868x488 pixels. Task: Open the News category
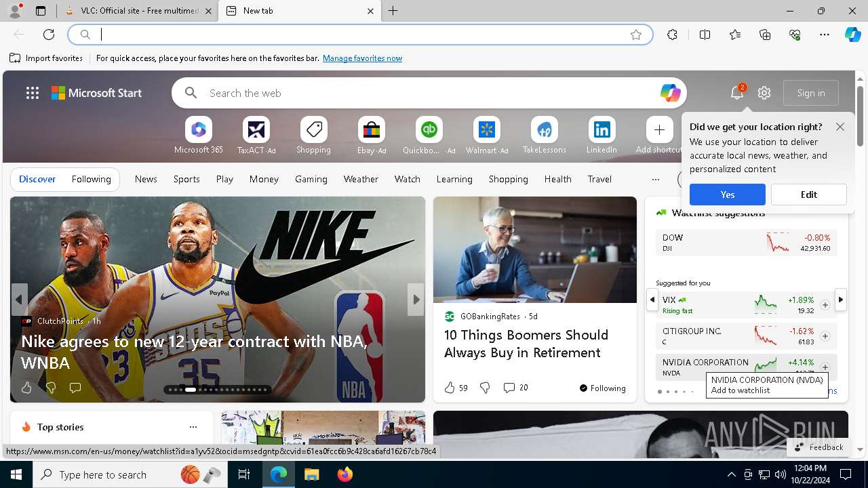[x=146, y=180]
